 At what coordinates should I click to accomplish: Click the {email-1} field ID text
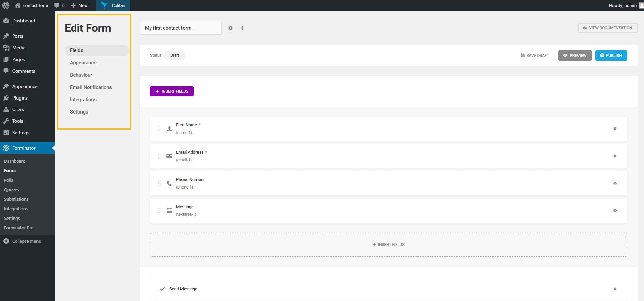[184, 160]
